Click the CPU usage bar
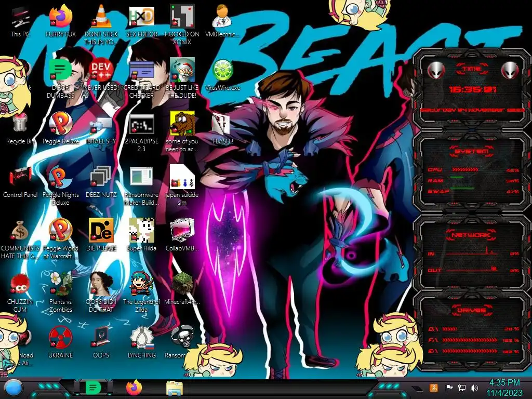The image size is (532, 399). click(465, 170)
